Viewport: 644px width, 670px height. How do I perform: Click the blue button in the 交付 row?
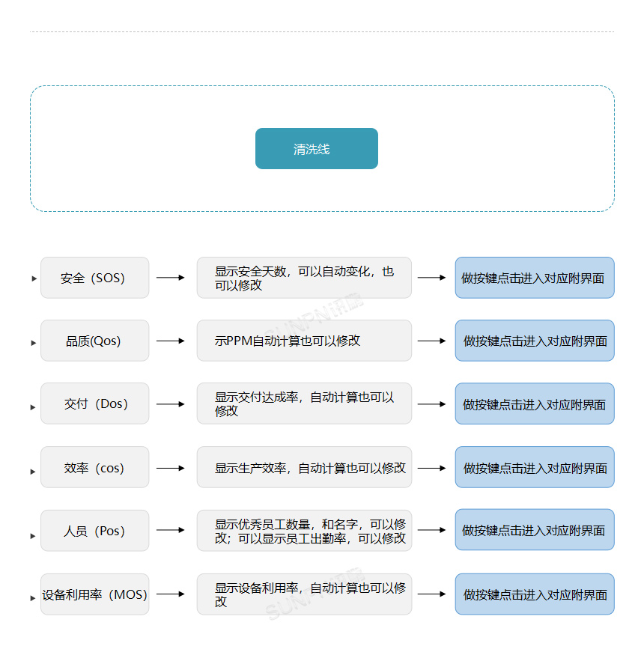(x=534, y=403)
